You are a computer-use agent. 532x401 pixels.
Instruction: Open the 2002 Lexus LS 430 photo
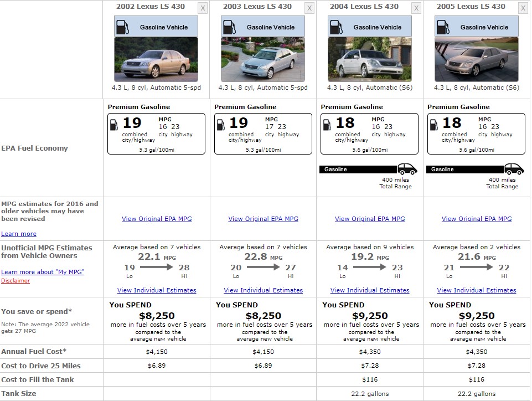pos(156,59)
